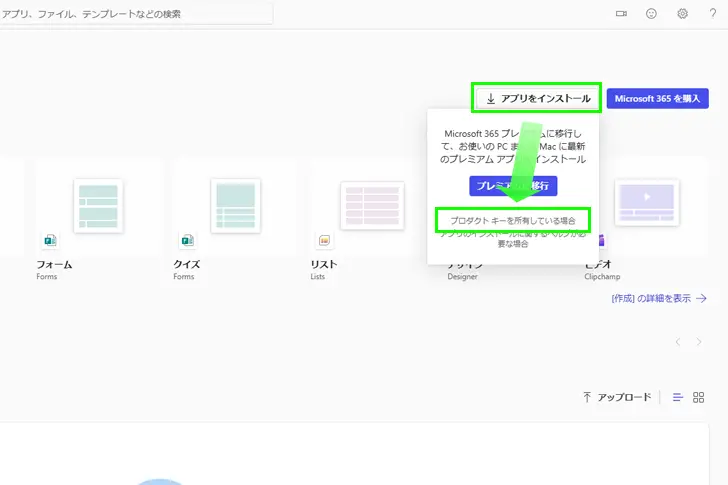This screenshot has width=728, height=485.
Task: Switch to grid view icon
Action: pos(698,397)
